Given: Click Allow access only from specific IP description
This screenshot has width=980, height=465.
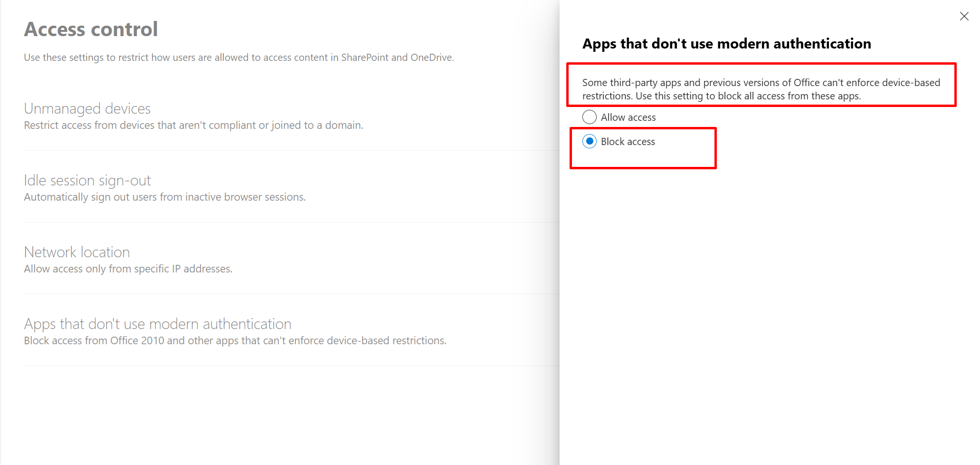Looking at the screenshot, I should point(128,269).
